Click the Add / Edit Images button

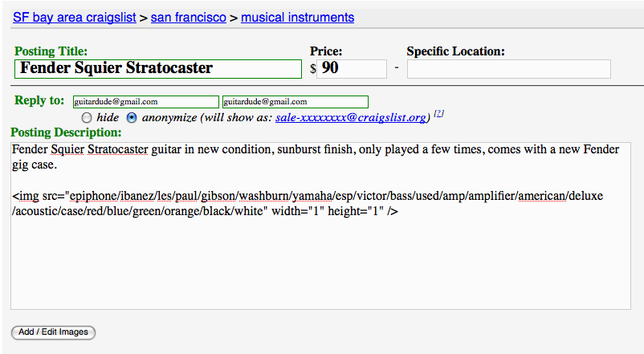[53, 332]
